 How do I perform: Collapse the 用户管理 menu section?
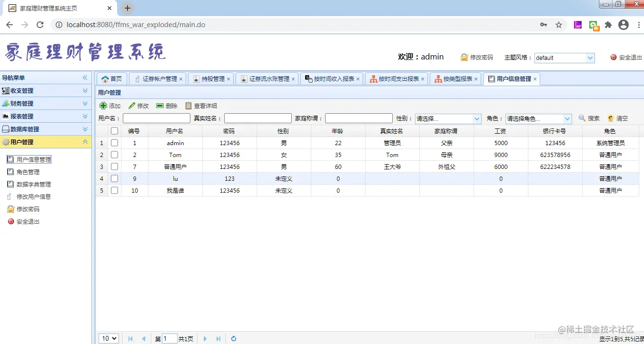[85, 142]
